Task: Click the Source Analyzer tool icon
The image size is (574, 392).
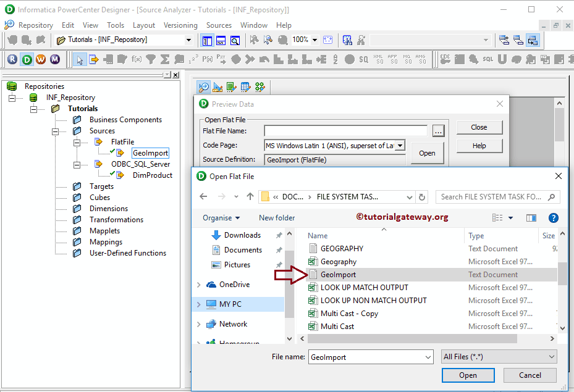Action: coord(203,87)
